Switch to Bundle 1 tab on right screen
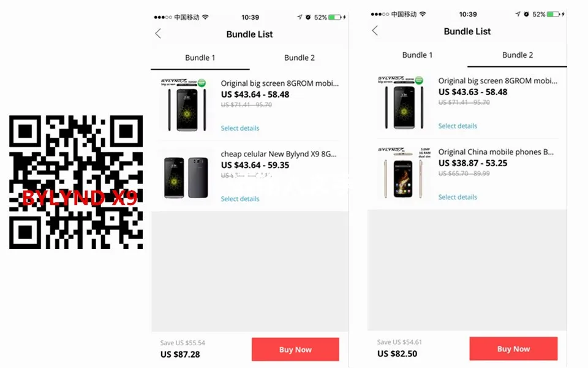The image size is (588, 368). (x=417, y=55)
